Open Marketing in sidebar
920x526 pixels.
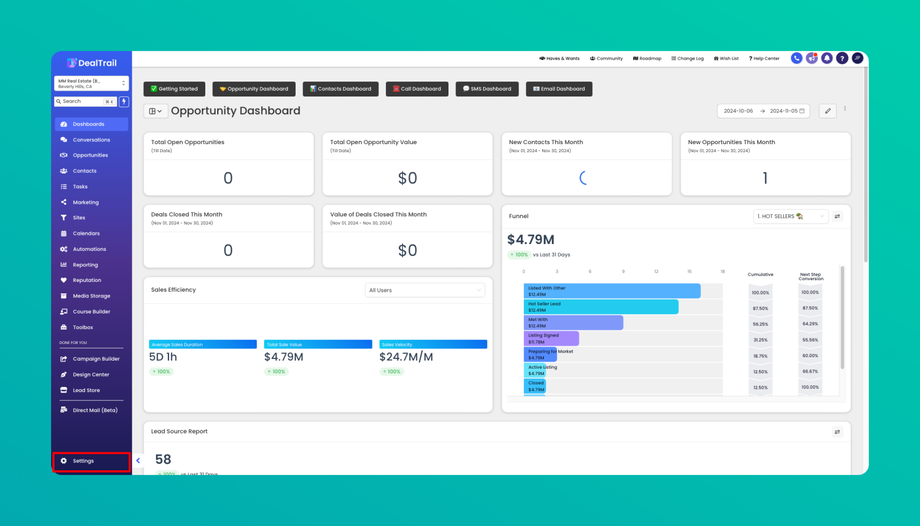92,202
